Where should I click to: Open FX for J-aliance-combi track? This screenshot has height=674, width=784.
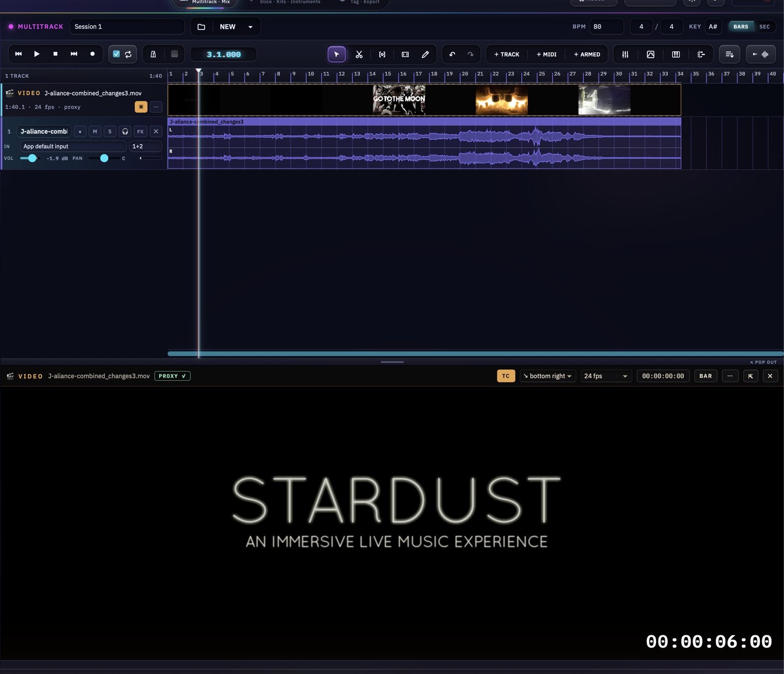click(x=140, y=131)
